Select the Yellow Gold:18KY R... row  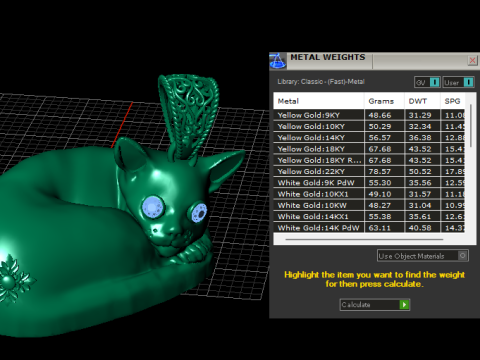369,160
